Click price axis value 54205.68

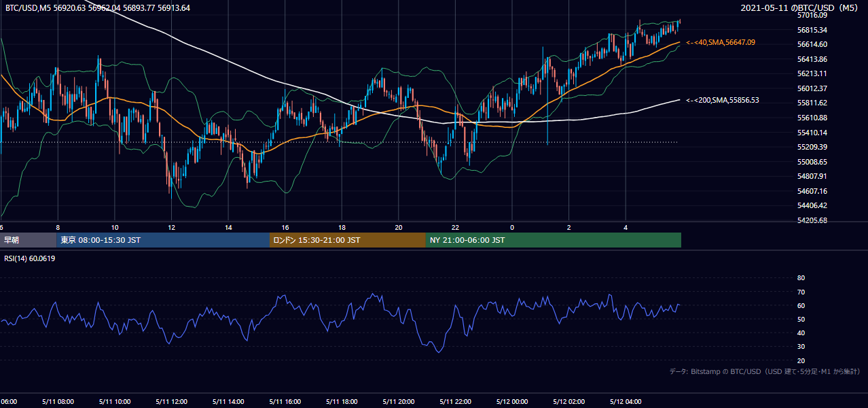pyautogui.click(x=812, y=220)
